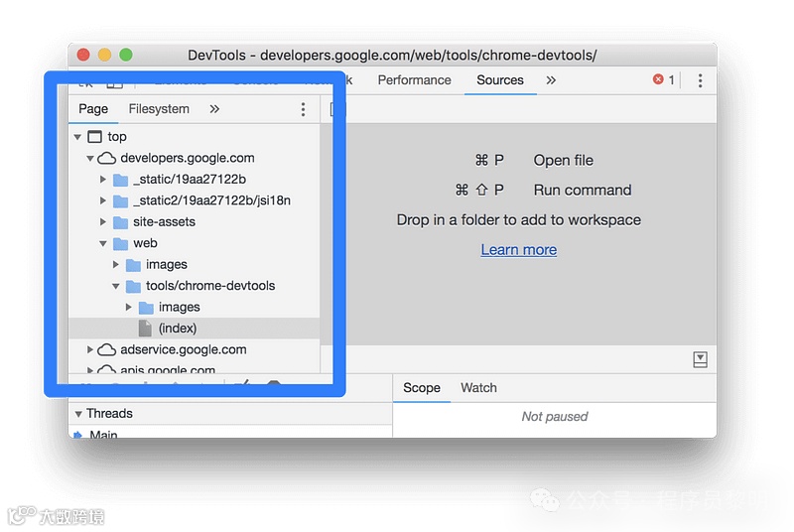Collapse the top frame tree node
Screen dimensions: 794x532
point(77,137)
